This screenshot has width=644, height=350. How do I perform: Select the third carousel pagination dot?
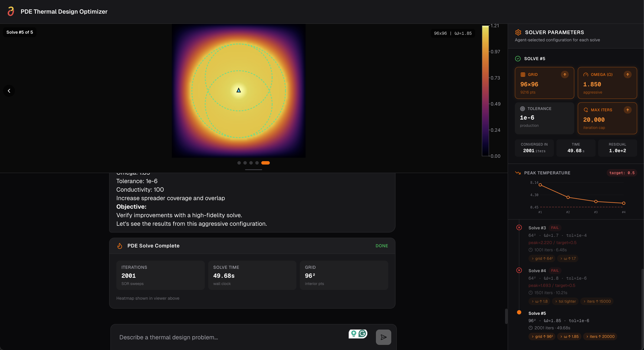tap(251, 163)
